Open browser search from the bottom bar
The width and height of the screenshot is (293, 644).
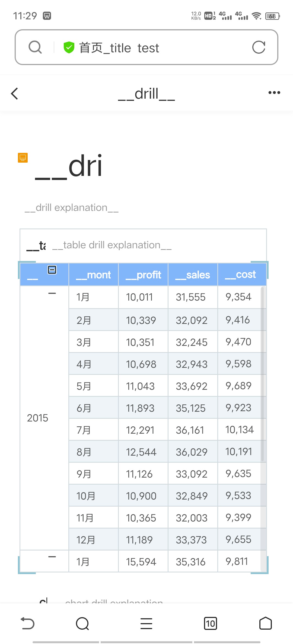pyautogui.click(x=82, y=623)
